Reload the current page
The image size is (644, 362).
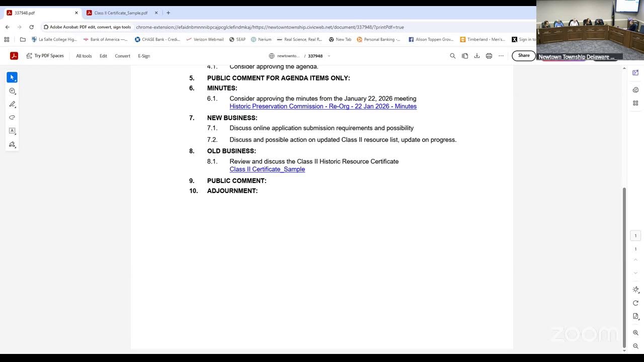[31, 27]
